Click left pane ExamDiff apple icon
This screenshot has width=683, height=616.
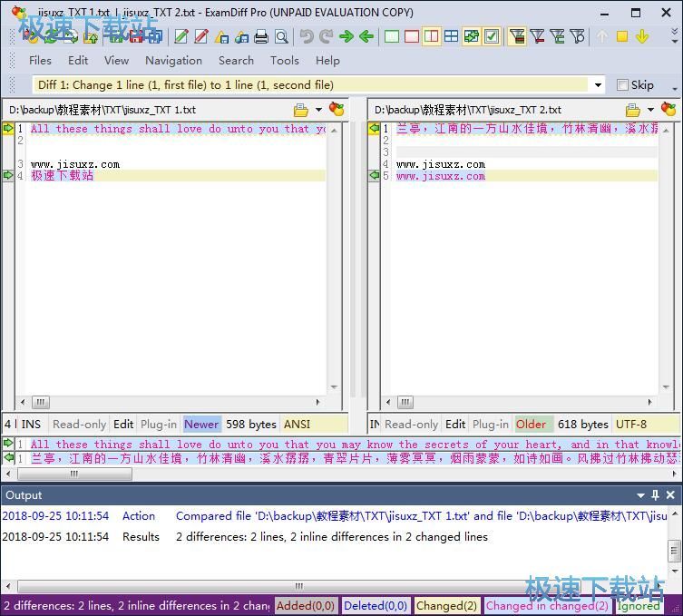click(337, 110)
